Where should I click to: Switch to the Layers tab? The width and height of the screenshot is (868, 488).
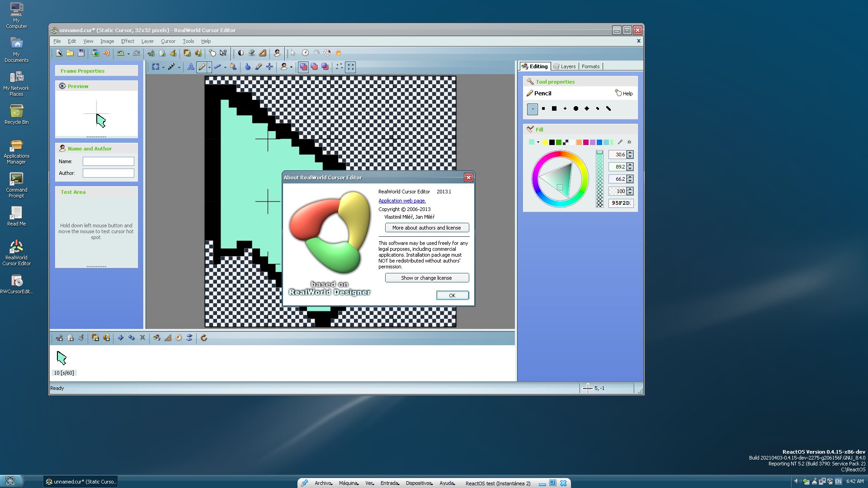point(564,66)
